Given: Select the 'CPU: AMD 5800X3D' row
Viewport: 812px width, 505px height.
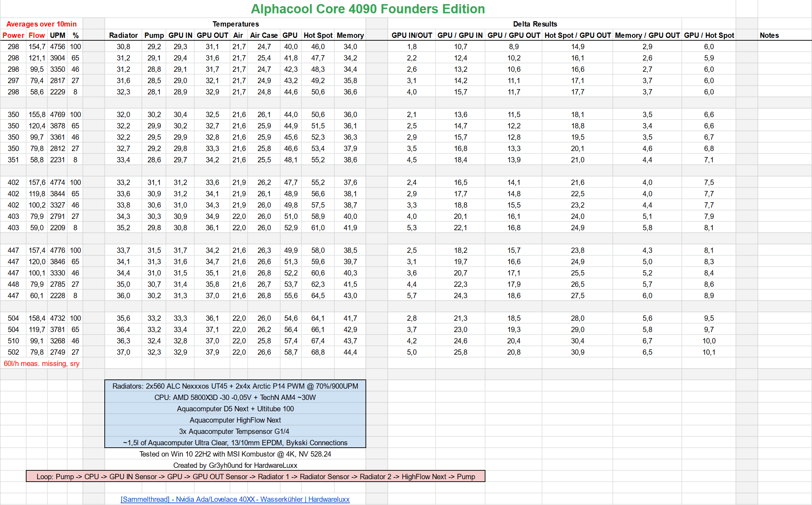Looking at the screenshot, I should point(235,397).
